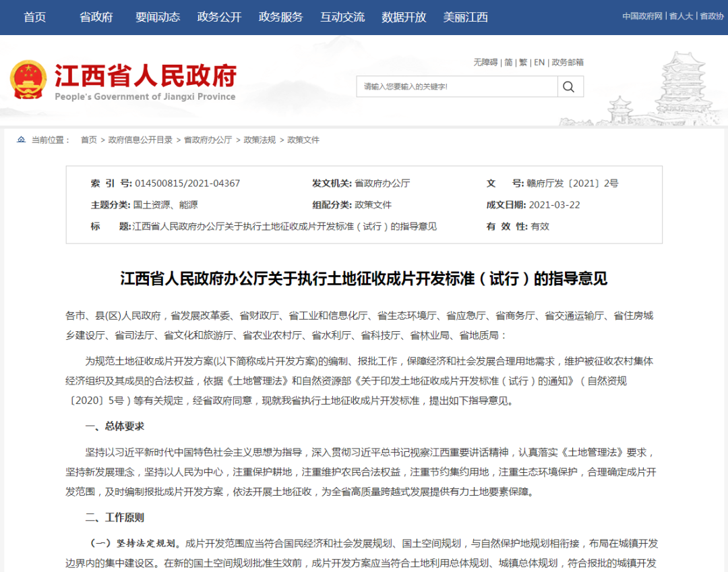
Task: Click the small home icon beside 当前位置
Action: (x=20, y=140)
